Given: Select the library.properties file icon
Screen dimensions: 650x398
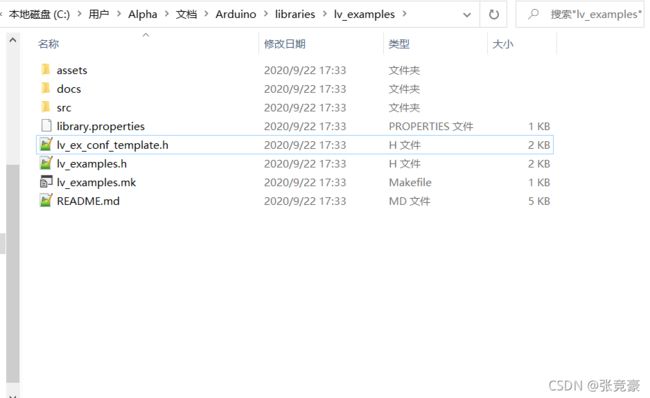Looking at the screenshot, I should [46, 126].
